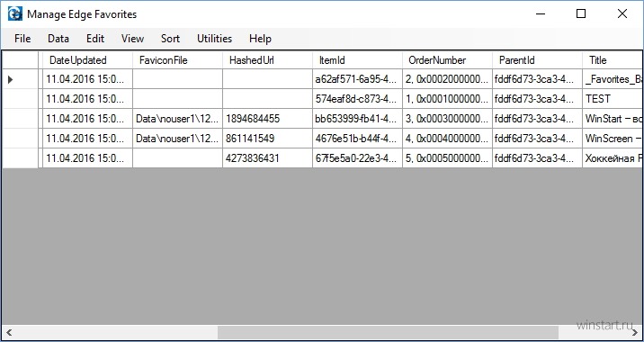Screen dimensions: 644x342
Task: Select the Хоккейная title cell
Action: [613, 158]
